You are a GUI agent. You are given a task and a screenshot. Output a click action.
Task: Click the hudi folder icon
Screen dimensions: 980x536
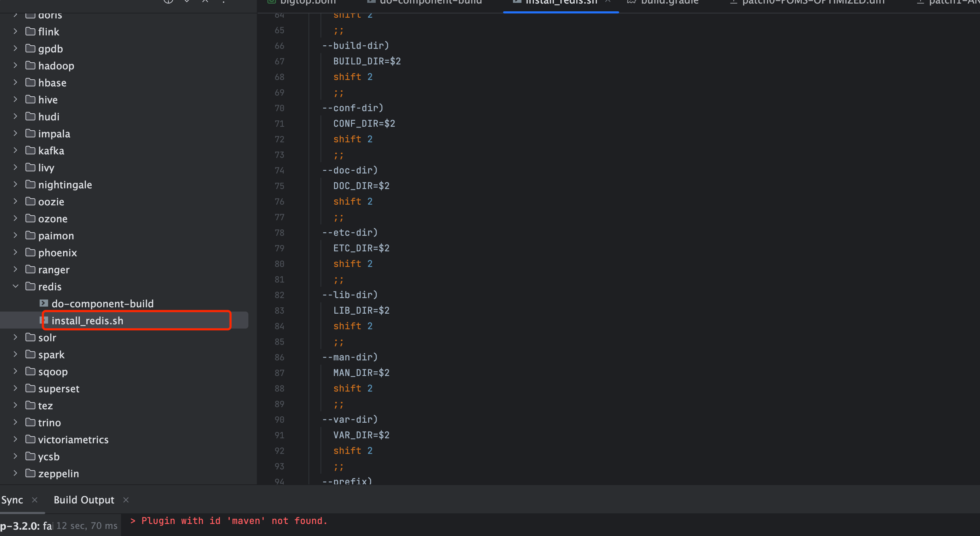(x=30, y=116)
